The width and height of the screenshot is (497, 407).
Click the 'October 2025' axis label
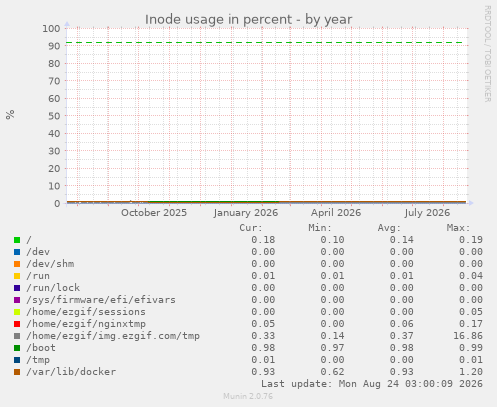click(154, 213)
